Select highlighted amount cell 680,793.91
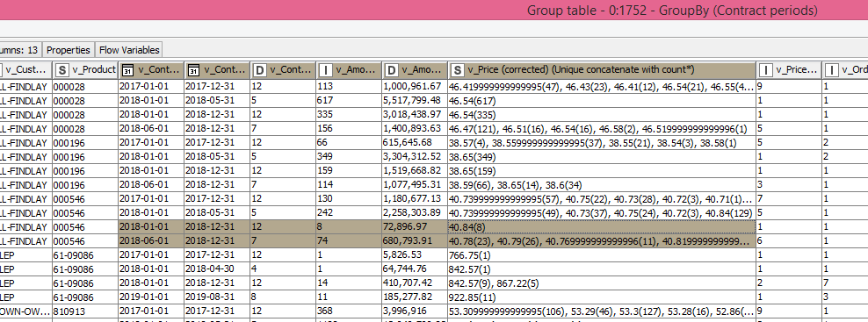The width and height of the screenshot is (868, 322). (415, 241)
